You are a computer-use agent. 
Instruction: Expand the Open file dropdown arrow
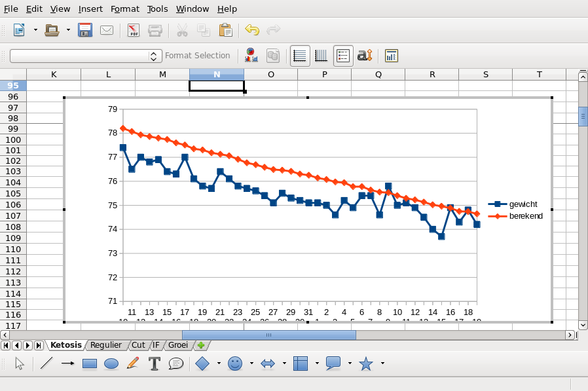pos(68,30)
